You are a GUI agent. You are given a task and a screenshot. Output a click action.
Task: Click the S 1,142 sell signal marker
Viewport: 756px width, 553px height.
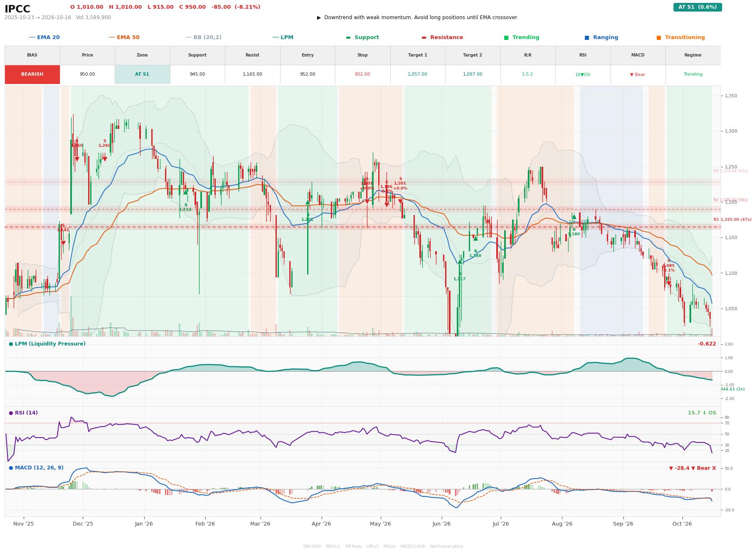pos(63,243)
